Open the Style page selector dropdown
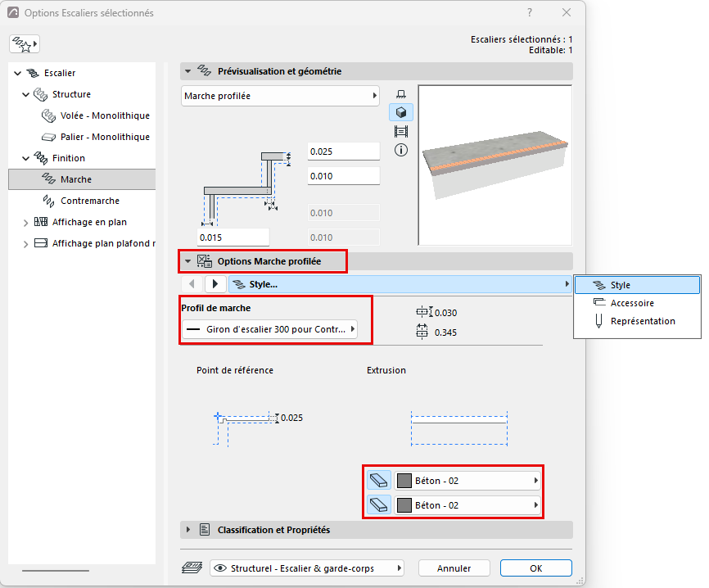 400,284
